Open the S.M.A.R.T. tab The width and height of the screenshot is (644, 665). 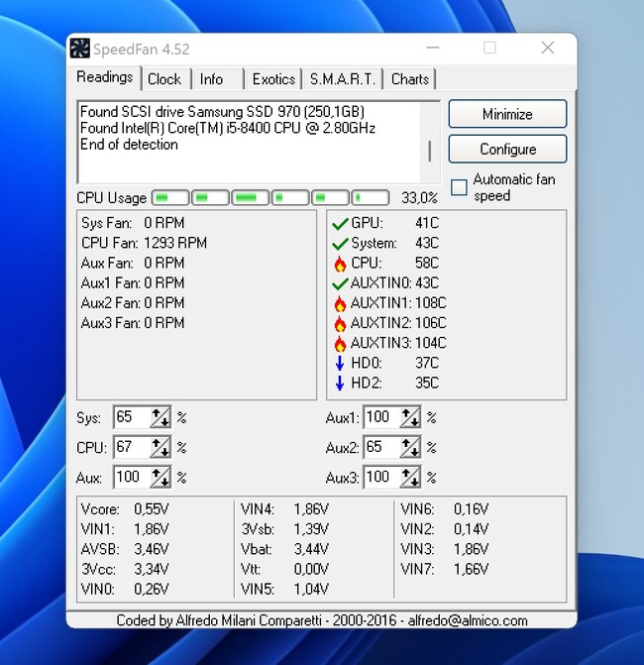342,79
